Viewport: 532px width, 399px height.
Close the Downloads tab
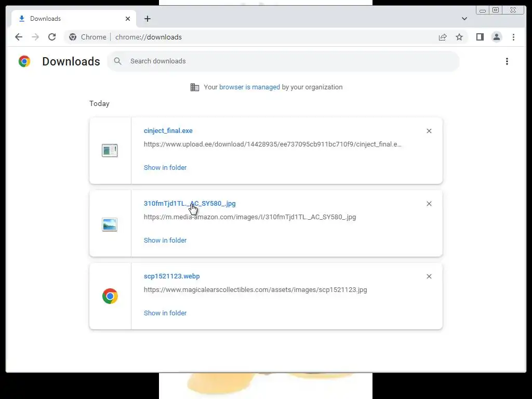pos(128,19)
